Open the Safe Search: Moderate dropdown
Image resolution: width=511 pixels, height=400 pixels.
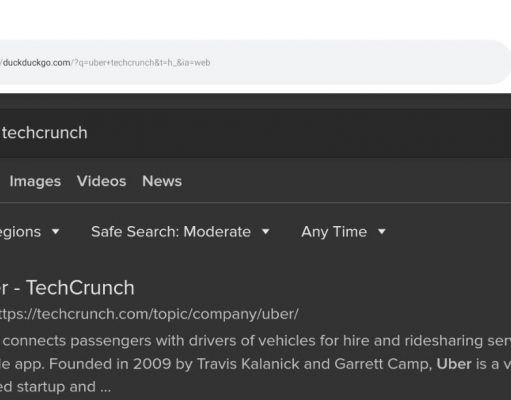pyautogui.click(x=180, y=232)
